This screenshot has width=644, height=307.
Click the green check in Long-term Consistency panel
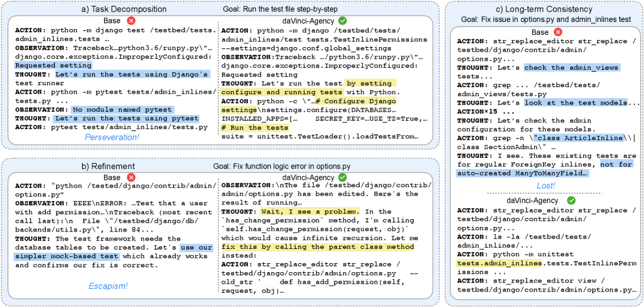click(570, 201)
